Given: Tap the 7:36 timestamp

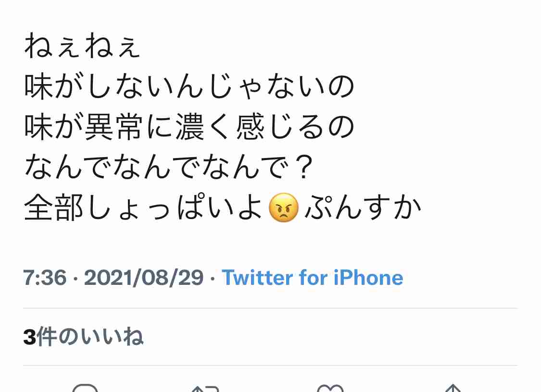Looking at the screenshot, I should (45, 278).
